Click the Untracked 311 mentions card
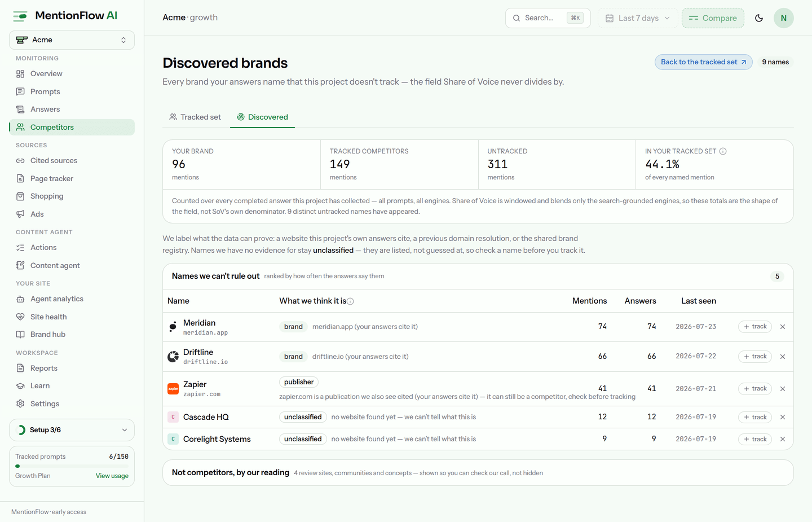This screenshot has width=812, height=522. click(x=557, y=164)
